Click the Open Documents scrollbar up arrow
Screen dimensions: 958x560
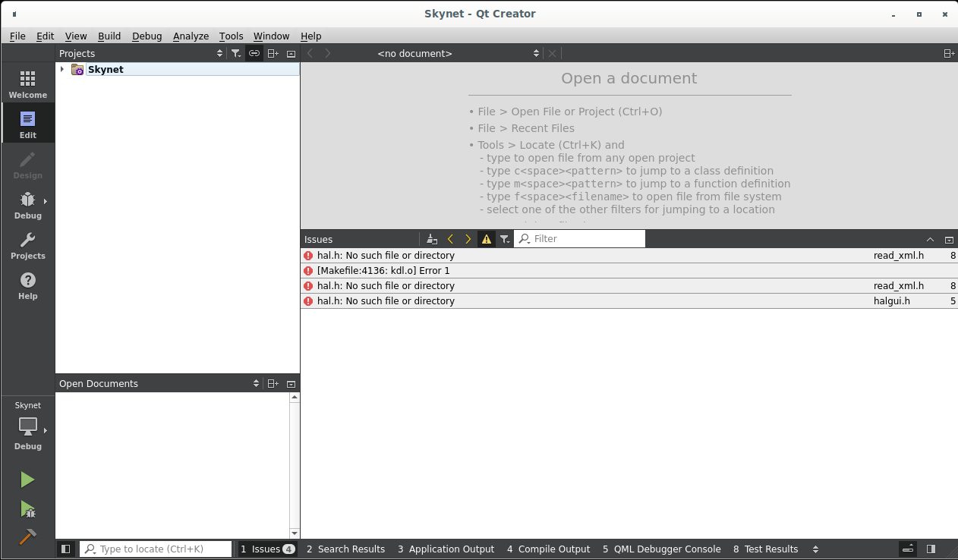[295, 398]
